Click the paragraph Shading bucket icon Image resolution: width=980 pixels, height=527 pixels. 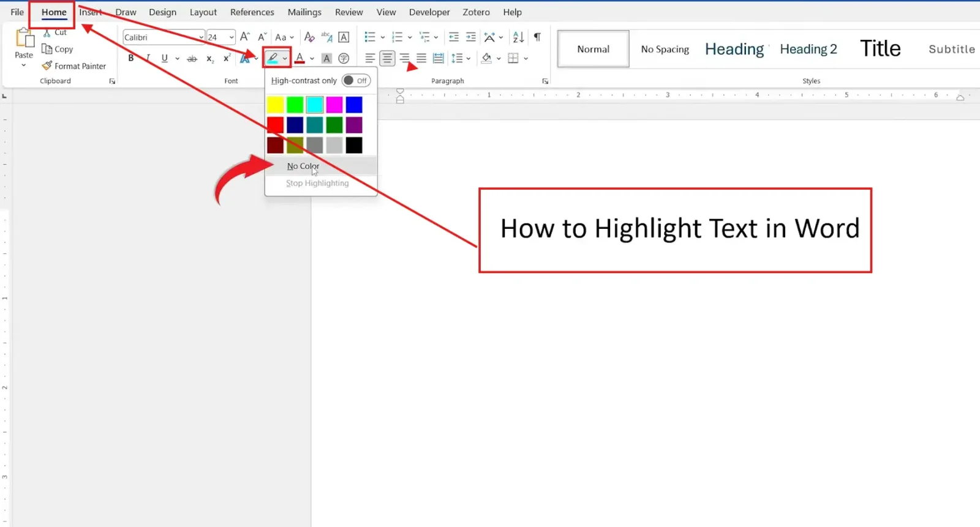click(x=486, y=58)
